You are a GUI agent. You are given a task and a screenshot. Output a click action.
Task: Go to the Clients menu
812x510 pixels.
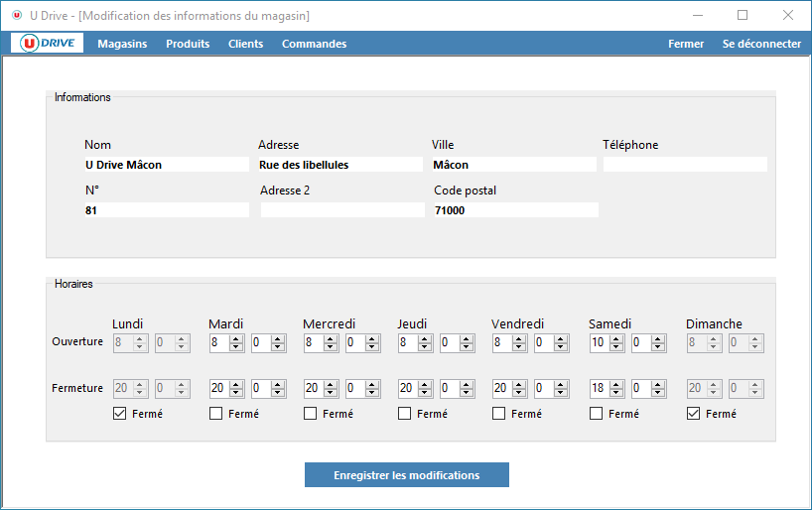pyautogui.click(x=245, y=44)
